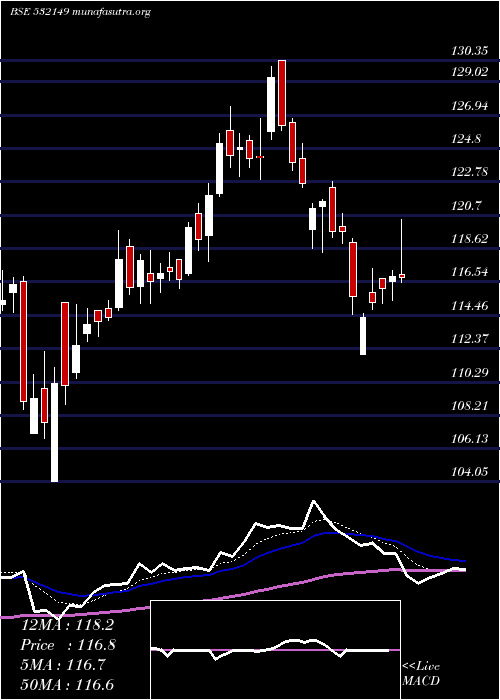Click the 106.13 price level label

[x=469, y=439]
